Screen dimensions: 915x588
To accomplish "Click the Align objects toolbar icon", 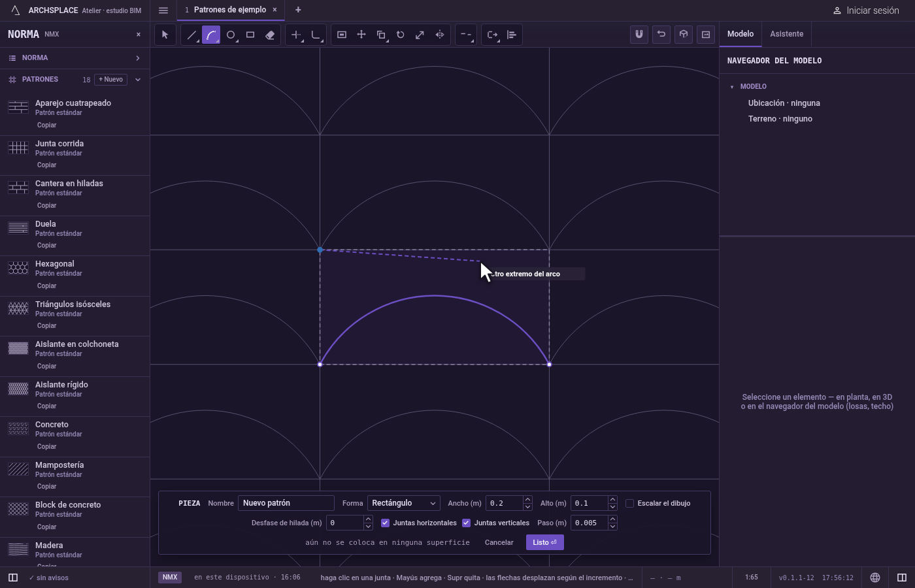I will coord(512,35).
